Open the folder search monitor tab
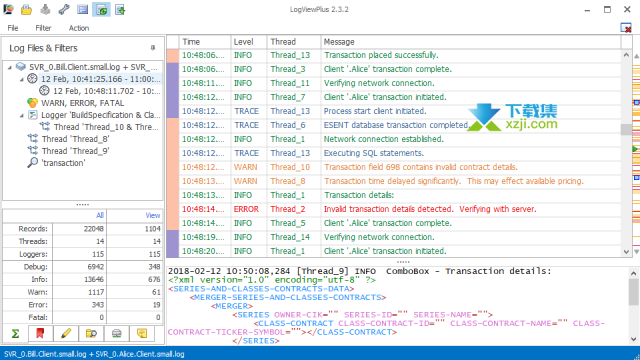The height and width of the screenshot is (360, 640). tap(91, 333)
